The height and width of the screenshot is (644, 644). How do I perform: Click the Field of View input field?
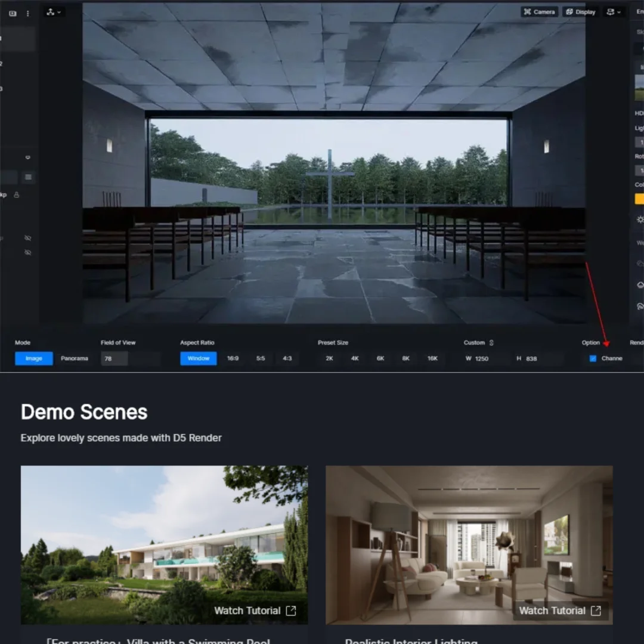[131, 358]
